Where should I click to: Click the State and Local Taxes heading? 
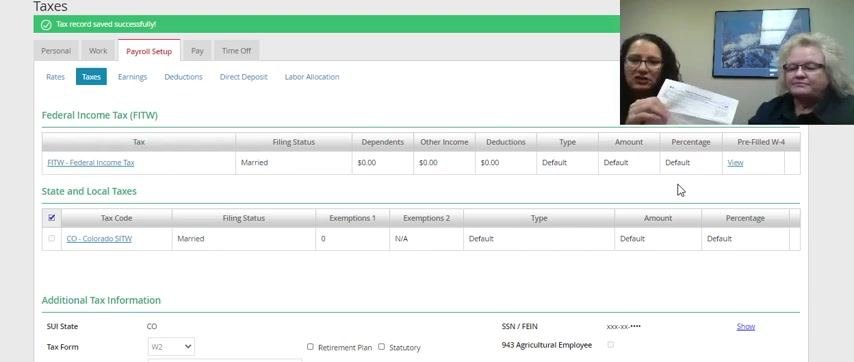89,192
